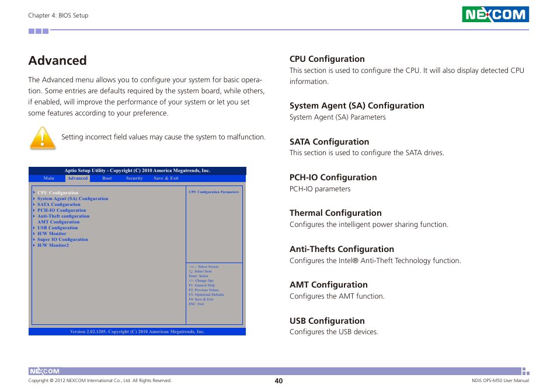The height and width of the screenshot is (392, 557).
Task: Click the NEXCOM logo in the header
Action: tap(495, 14)
